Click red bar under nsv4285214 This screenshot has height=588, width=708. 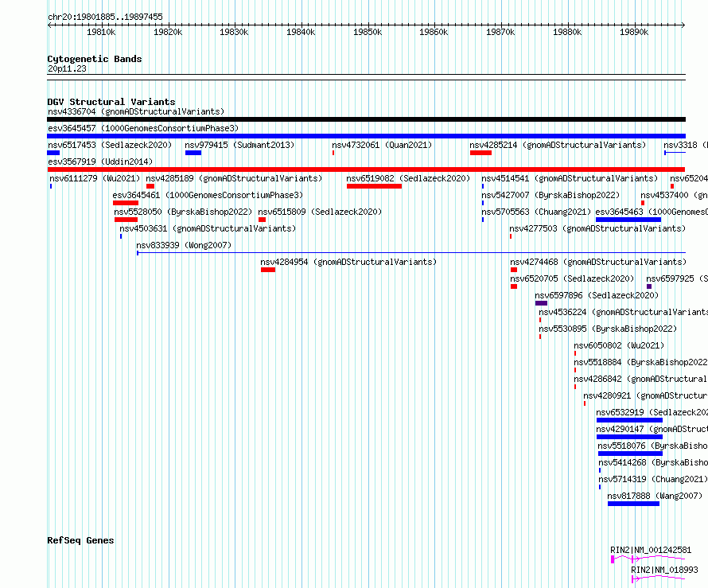click(480, 153)
